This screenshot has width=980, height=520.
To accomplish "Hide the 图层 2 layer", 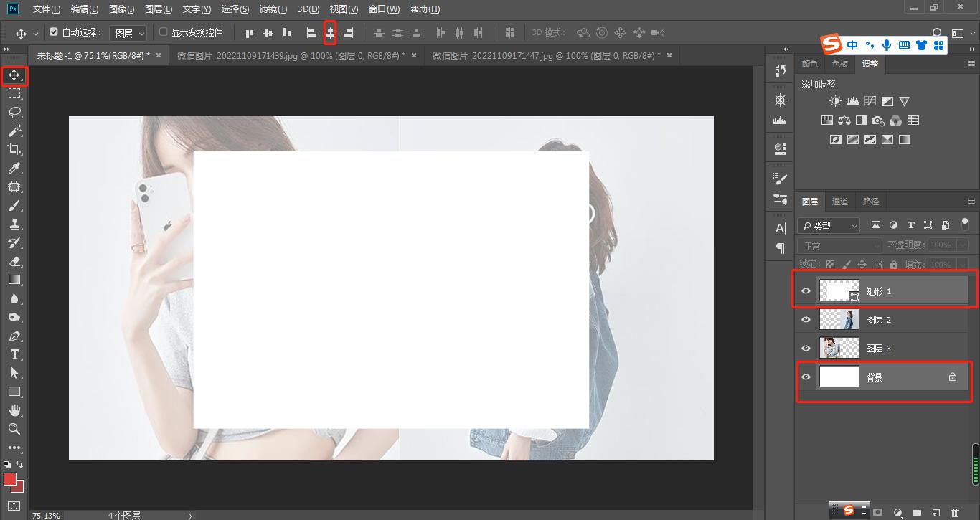I will (806, 320).
